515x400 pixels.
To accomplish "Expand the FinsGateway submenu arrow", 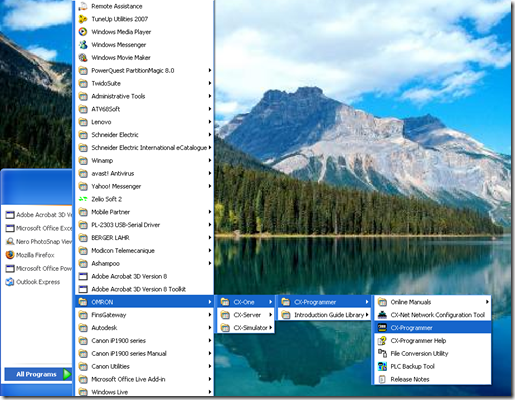I will click(210, 315).
